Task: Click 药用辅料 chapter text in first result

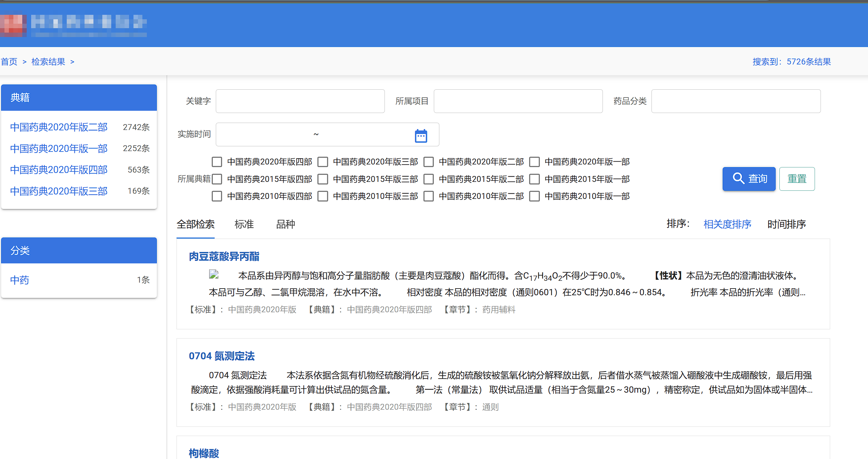Action: tap(499, 309)
